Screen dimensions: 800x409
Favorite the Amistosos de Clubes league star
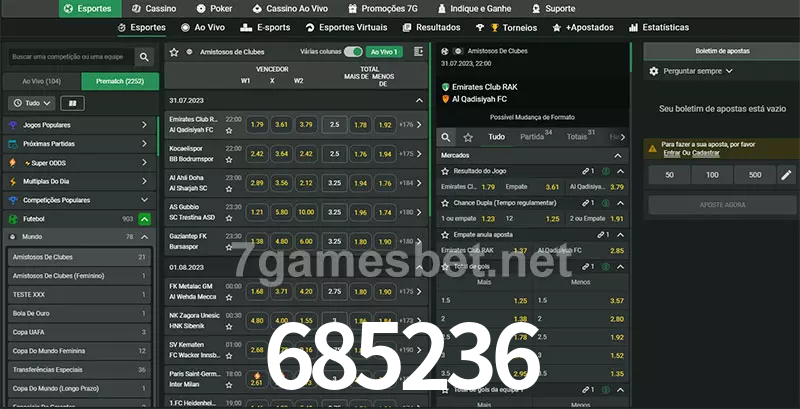(174, 51)
